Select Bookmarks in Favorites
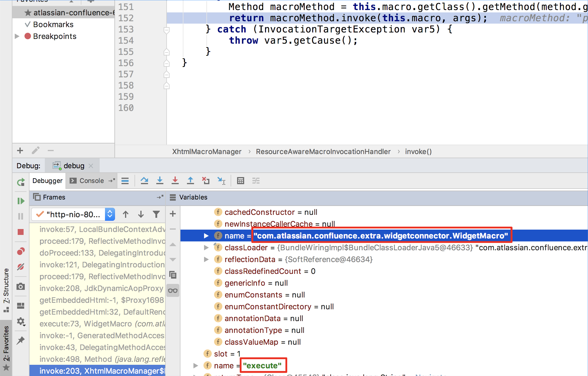Image resolution: width=588 pixels, height=376 pixels. 53,24
